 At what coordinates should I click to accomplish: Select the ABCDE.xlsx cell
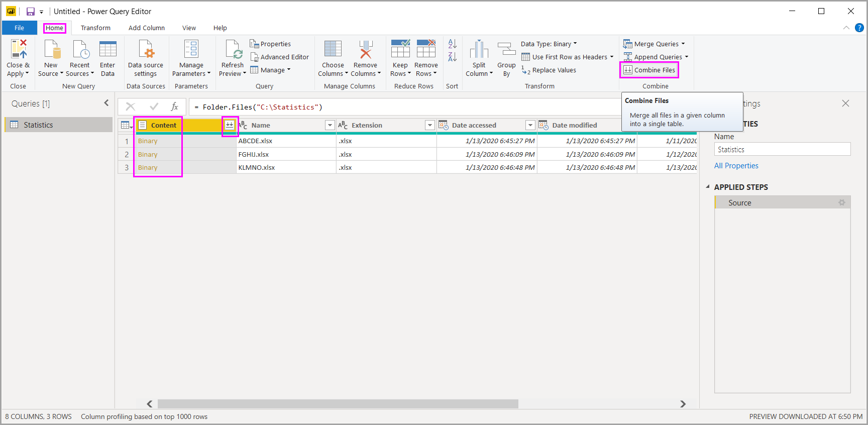[286, 141]
